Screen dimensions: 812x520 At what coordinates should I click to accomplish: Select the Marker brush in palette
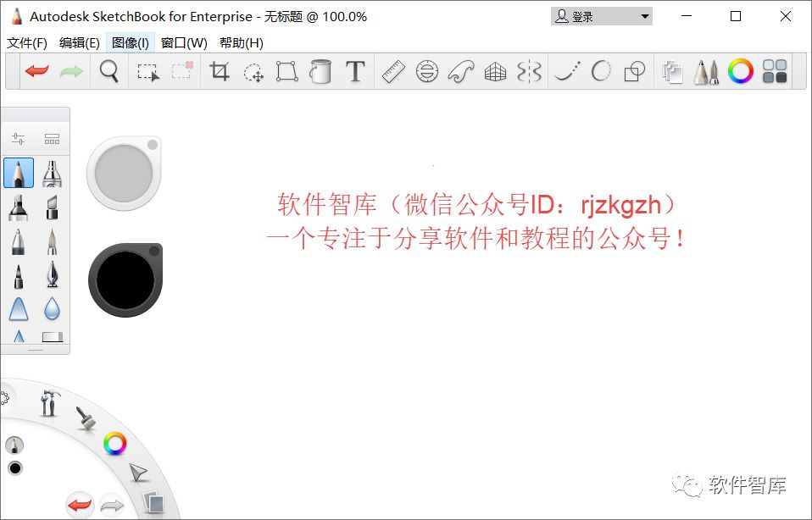pos(18,207)
